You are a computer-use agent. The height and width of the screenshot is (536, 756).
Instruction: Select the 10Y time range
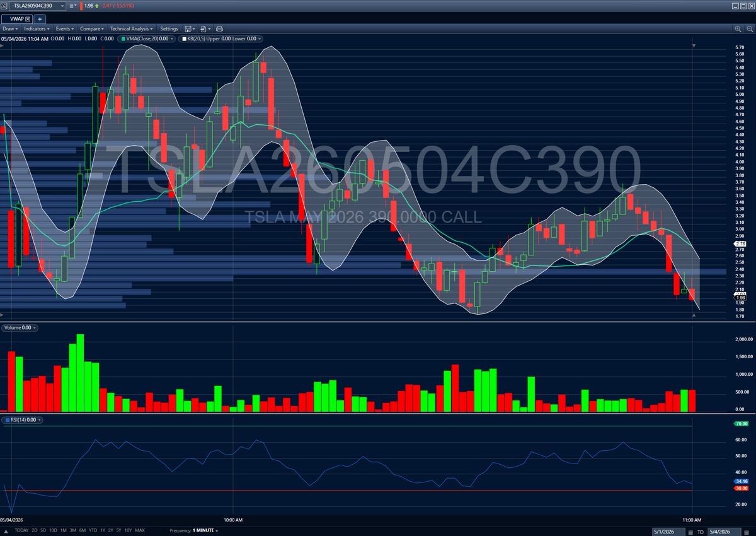pyautogui.click(x=128, y=530)
